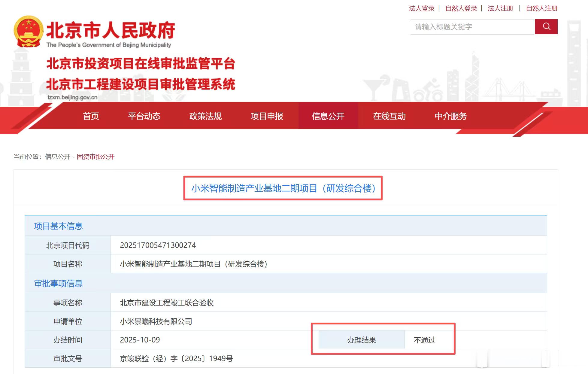
Task: Open the 法人登录 link
Action: (x=421, y=8)
